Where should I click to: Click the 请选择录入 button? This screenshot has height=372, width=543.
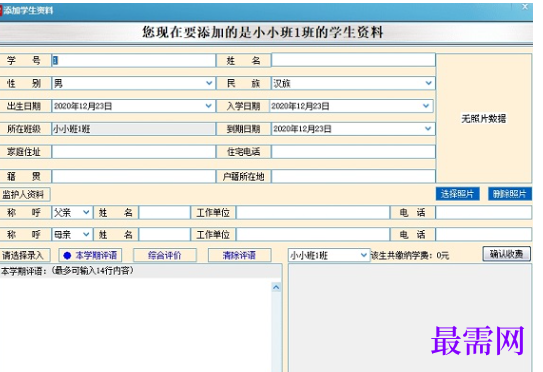(x=24, y=255)
